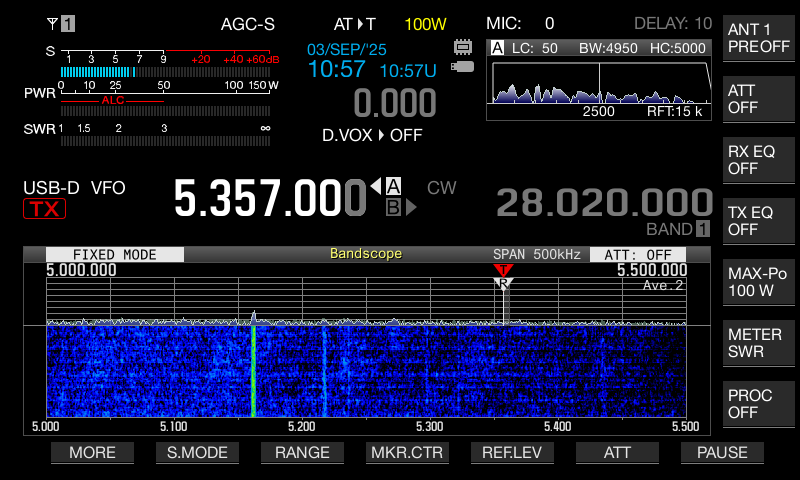Click the 10:57 local clock

pos(337,69)
